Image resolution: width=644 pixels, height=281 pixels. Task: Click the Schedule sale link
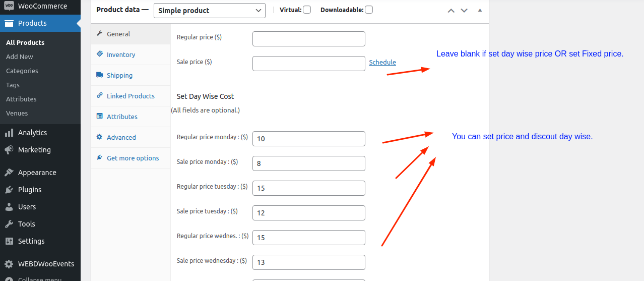pos(382,63)
